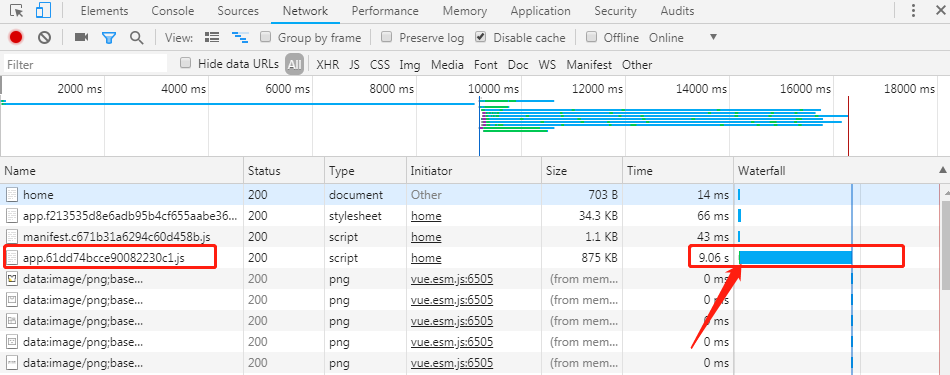Open the Sources tab

coord(238,11)
